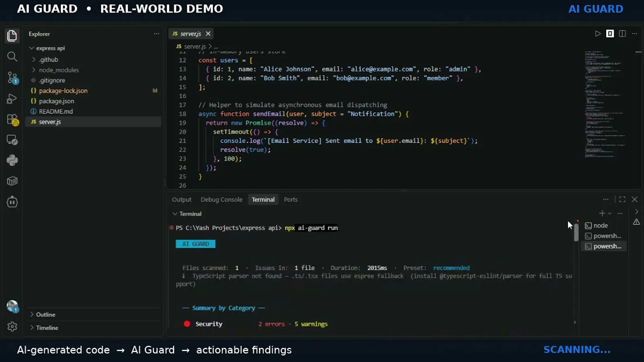Click the breadcrumb ellipsis after server.js

(x=216, y=47)
